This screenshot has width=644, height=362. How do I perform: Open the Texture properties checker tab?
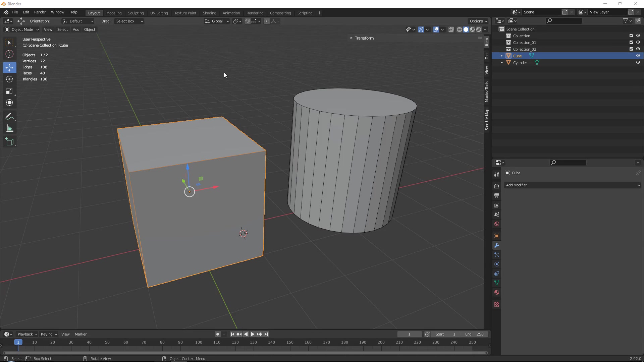(497, 304)
